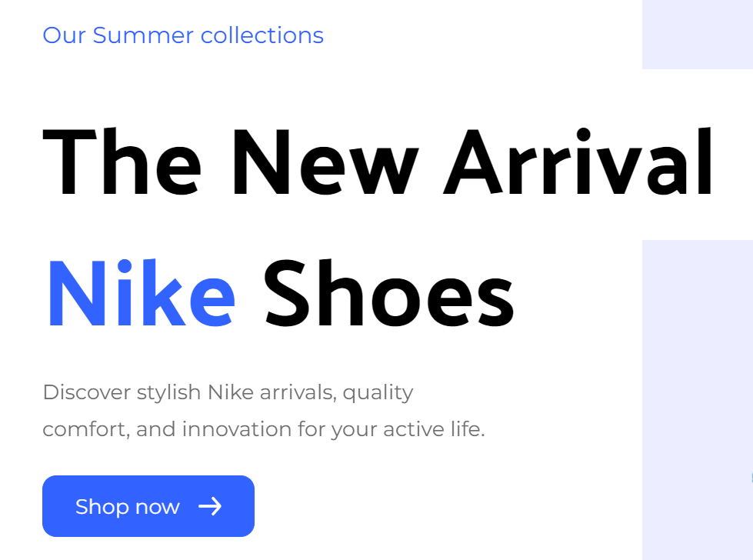753x560 pixels.
Task: Click the word 'arrivals' in the description
Action: coord(298,393)
